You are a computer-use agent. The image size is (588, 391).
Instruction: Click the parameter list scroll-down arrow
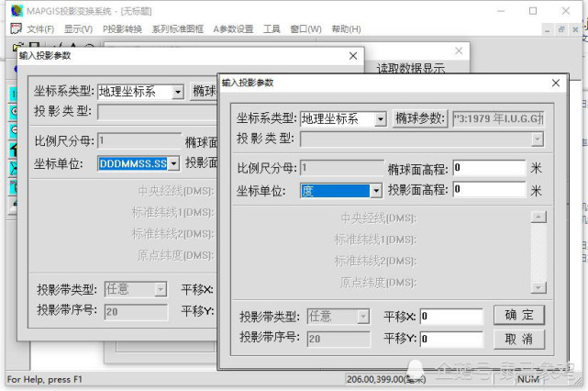tap(538, 288)
